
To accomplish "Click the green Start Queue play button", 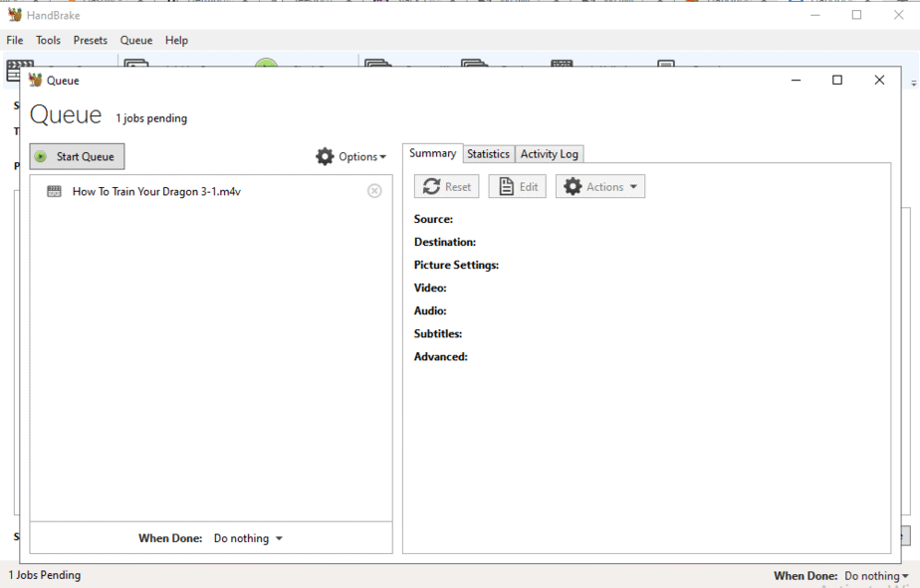I will 77,156.
